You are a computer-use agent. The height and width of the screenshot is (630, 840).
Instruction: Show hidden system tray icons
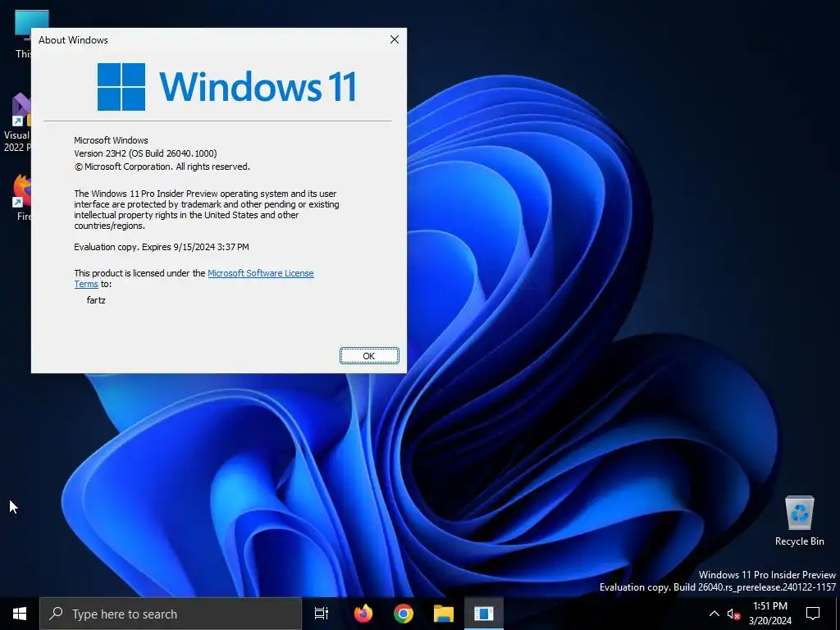tap(714, 614)
